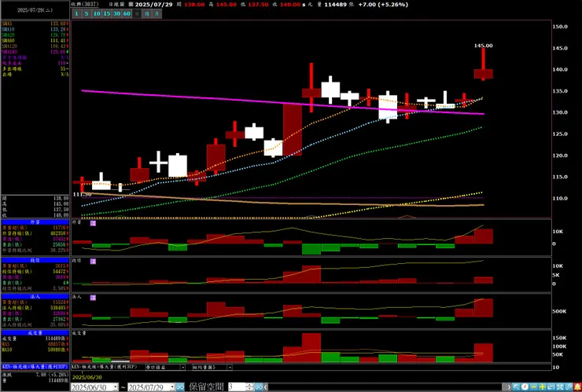Click the reserve space stepper arrows

(250, 387)
